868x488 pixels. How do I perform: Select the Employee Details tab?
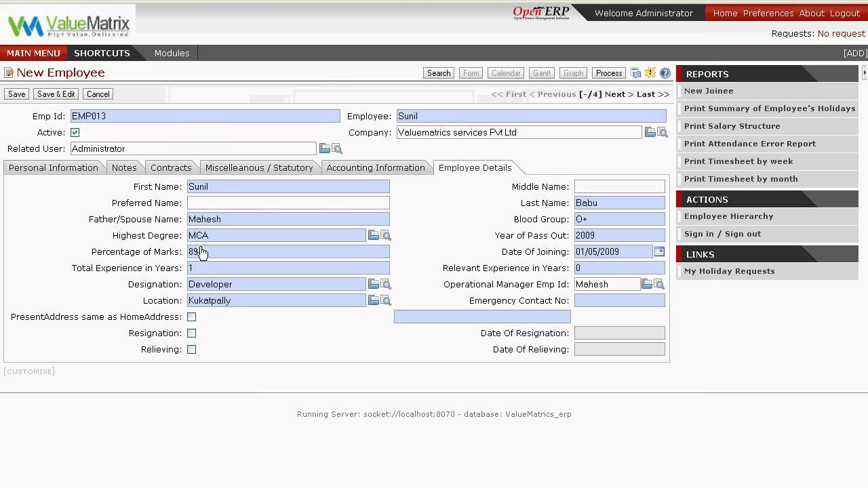(475, 167)
